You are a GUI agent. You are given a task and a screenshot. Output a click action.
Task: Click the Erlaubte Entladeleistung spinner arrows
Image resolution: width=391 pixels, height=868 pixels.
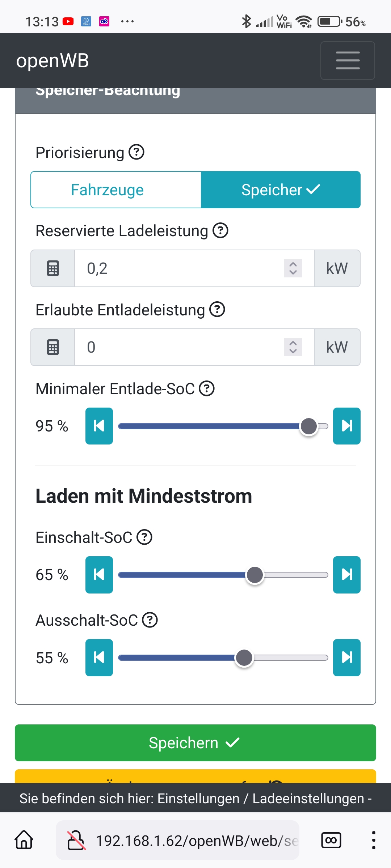[293, 347]
